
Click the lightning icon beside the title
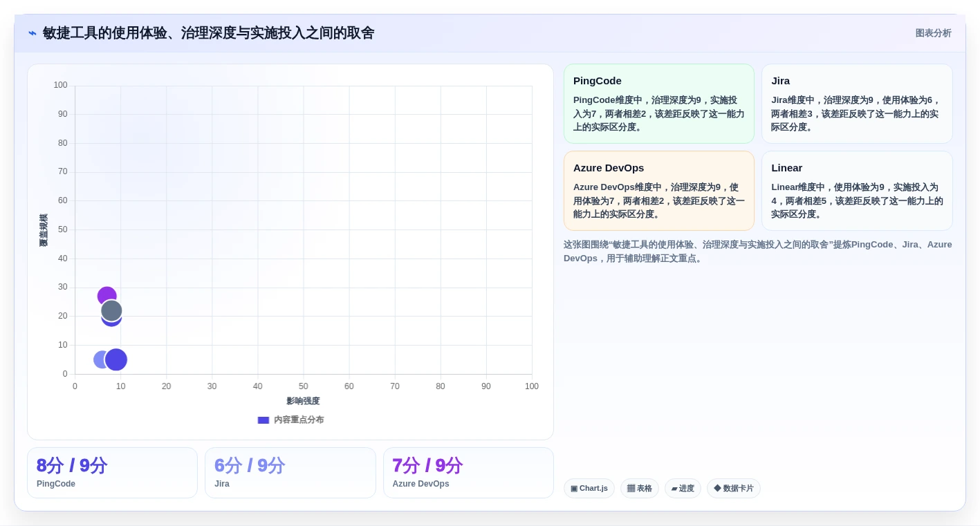(x=33, y=33)
